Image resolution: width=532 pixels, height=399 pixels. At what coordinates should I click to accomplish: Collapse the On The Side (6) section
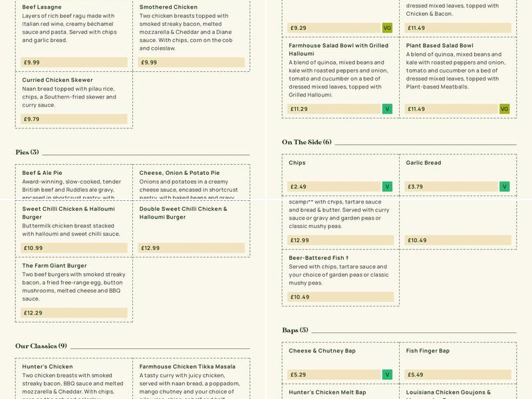(x=307, y=142)
